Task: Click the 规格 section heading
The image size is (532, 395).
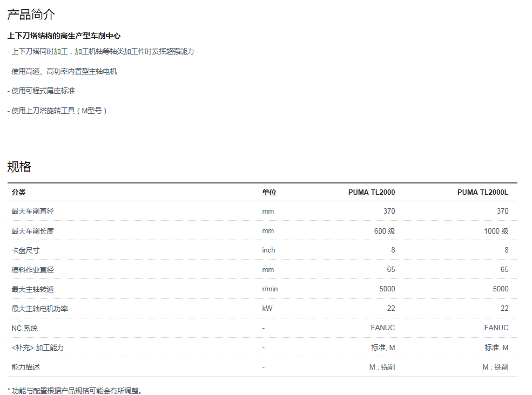Action: click(x=19, y=167)
